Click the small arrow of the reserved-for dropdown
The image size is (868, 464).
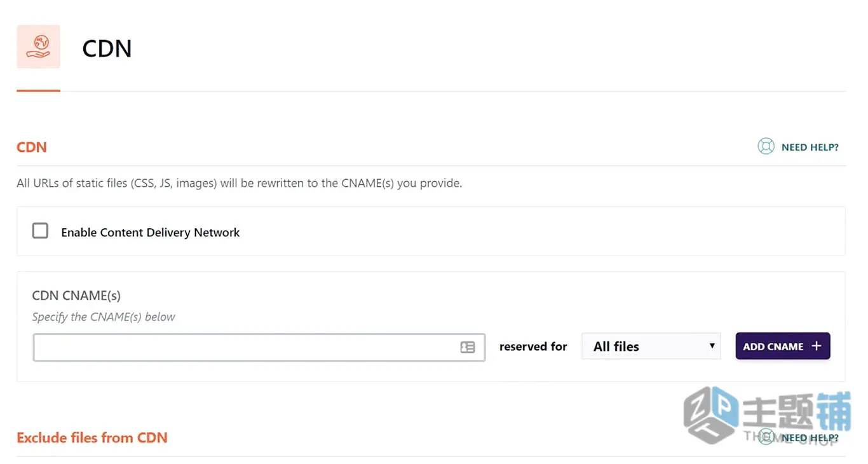click(x=712, y=346)
